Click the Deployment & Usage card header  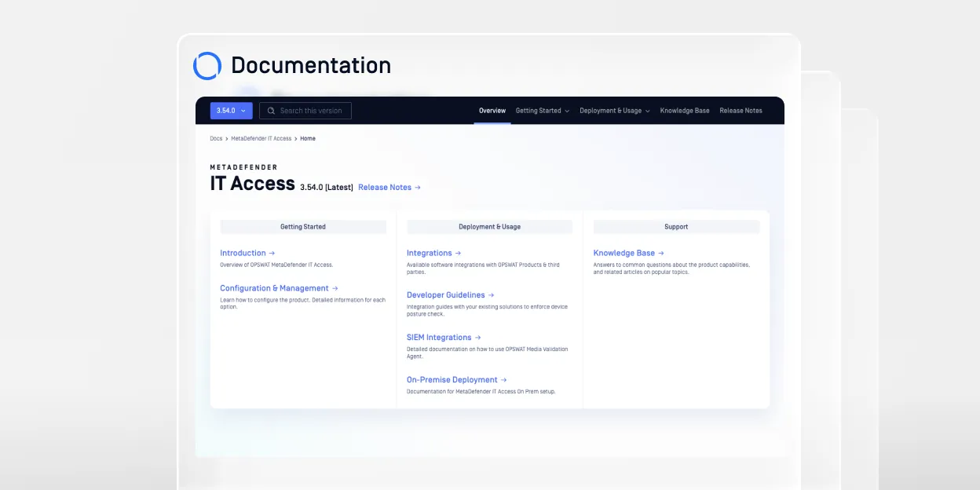(x=489, y=227)
